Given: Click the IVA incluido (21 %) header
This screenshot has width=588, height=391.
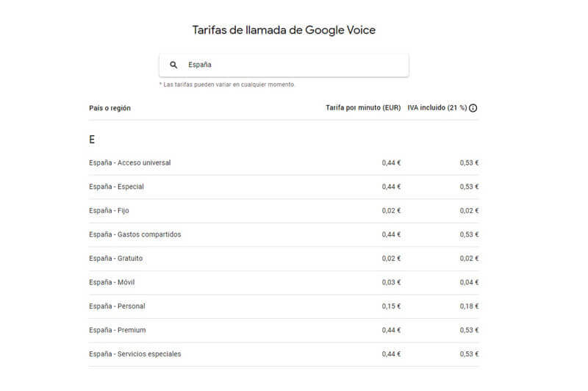Looking at the screenshot, I should (437, 107).
